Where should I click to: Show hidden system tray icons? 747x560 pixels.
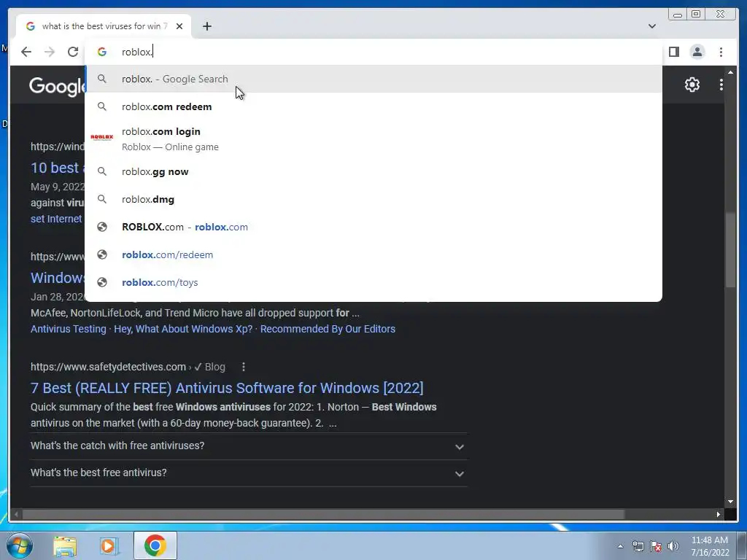620,546
